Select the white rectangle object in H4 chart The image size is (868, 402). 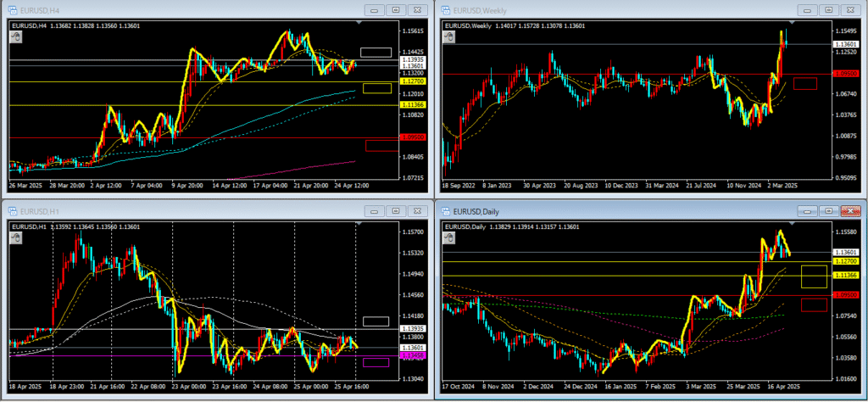click(376, 53)
